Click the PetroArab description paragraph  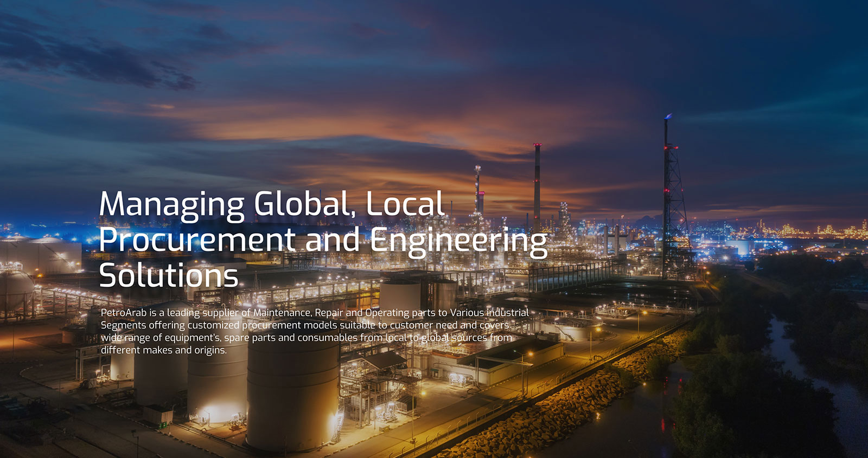coord(315,331)
